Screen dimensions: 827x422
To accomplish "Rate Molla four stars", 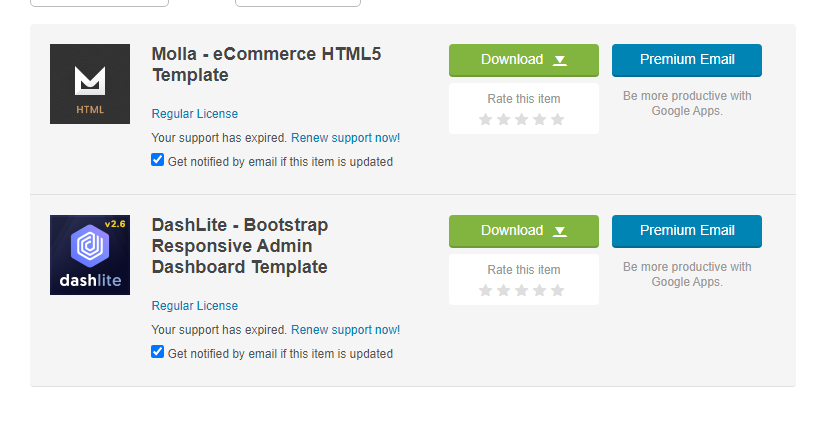I will pyautogui.click(x=540, y=120).
